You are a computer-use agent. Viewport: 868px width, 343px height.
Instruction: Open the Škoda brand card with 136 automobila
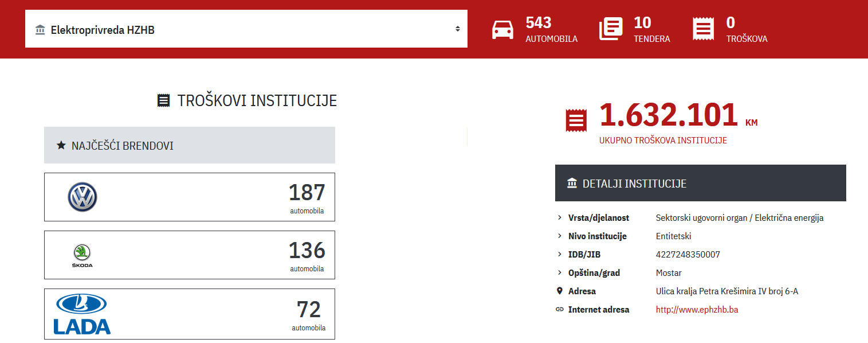click(x=190, y=255)
